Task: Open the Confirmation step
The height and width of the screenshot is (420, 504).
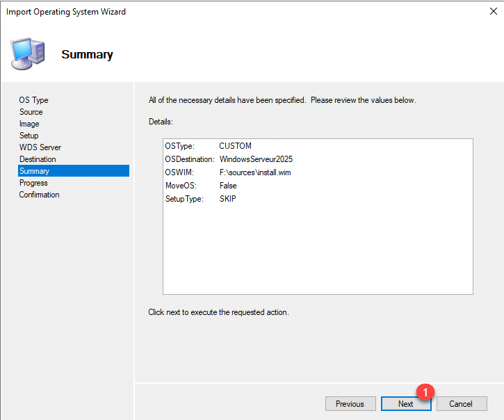Action: (x=39, y=195)
